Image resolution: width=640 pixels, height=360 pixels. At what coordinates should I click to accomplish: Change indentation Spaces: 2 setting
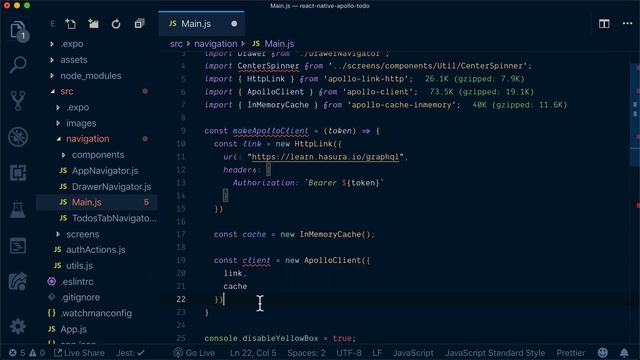[306, 353]
